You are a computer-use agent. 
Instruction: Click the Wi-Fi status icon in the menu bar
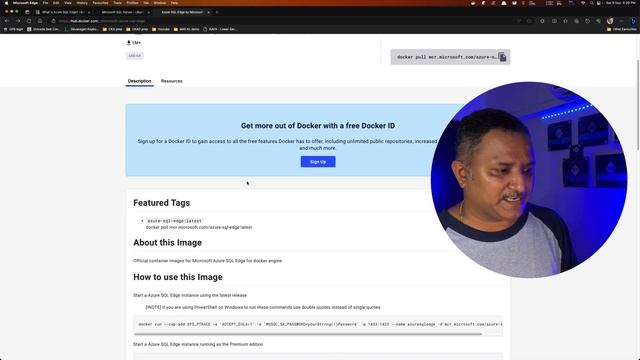[583, 3]
